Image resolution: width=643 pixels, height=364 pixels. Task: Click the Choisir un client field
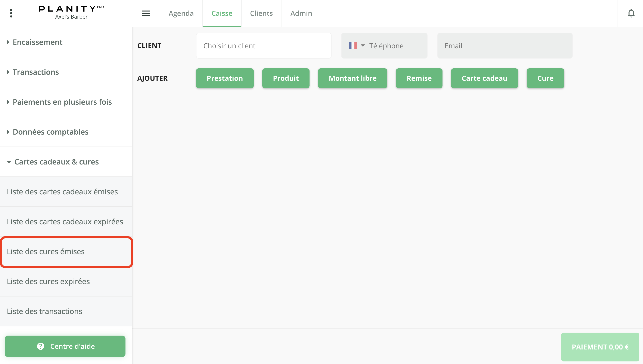(263, 46)
